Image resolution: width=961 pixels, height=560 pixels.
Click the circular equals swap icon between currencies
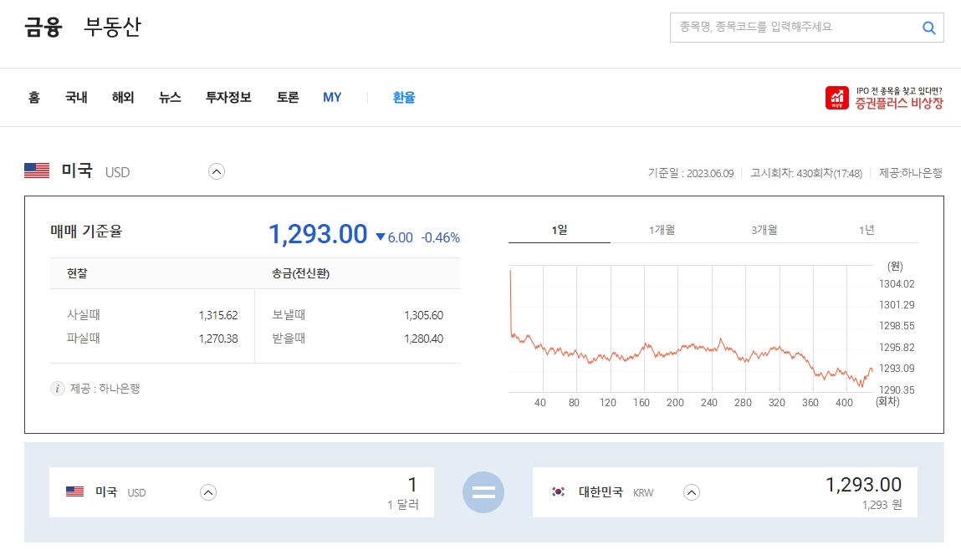(x=483, y=492)
